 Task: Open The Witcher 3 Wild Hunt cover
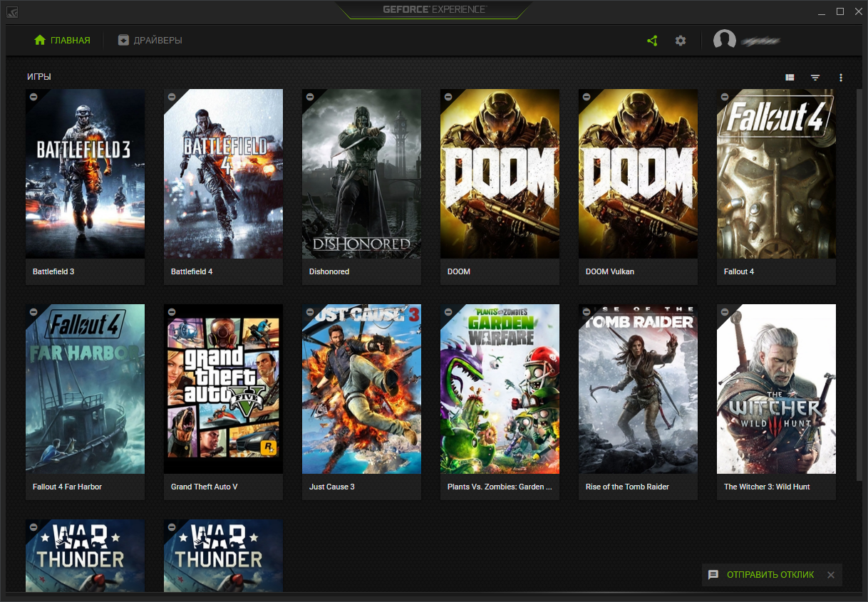pyautogui.click(x=776, y=389)
